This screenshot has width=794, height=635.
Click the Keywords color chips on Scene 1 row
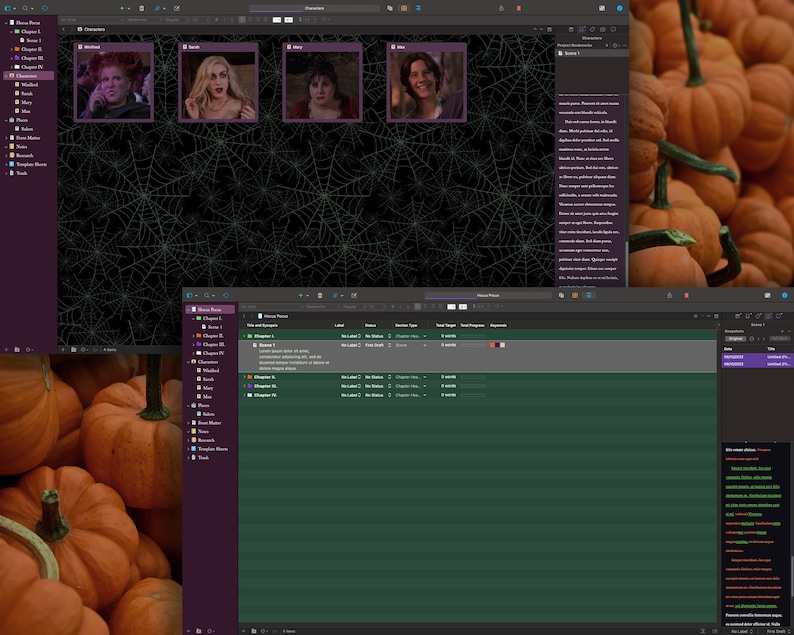pos(497,345)
